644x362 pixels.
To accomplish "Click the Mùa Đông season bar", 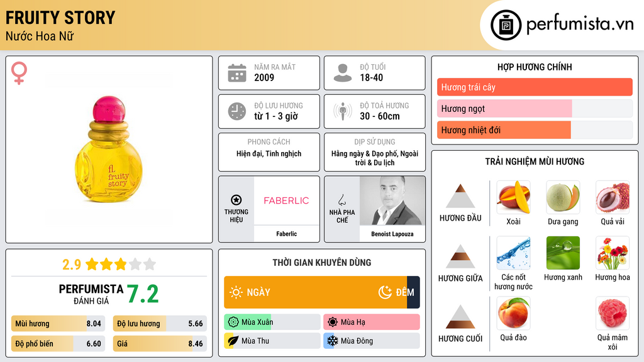I will [371, 341].
